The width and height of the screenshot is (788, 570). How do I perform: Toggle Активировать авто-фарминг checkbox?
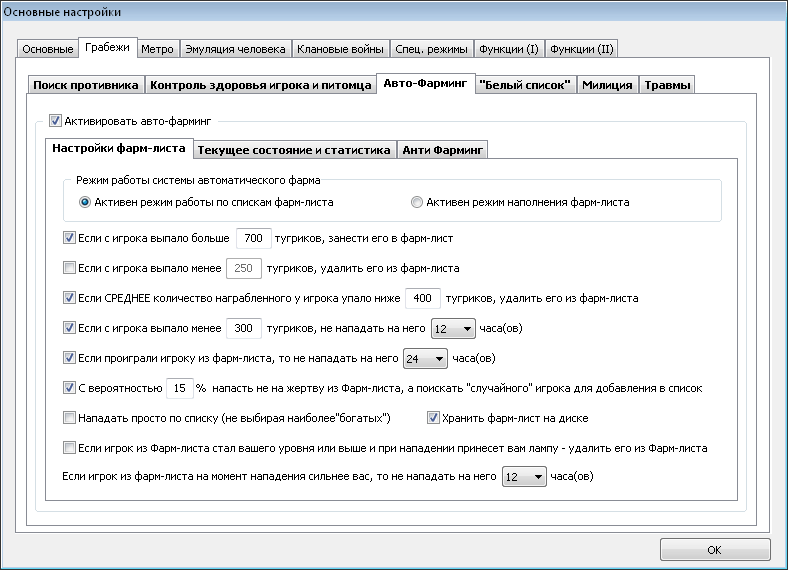click(x=55, y=121)
